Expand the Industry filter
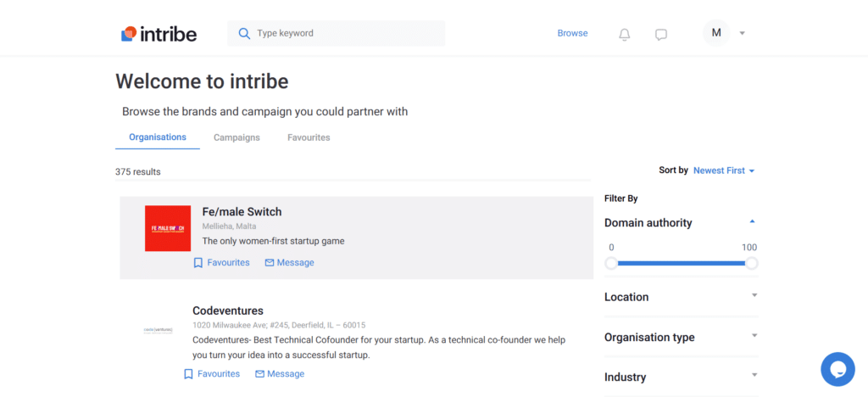 click(754, 376)
